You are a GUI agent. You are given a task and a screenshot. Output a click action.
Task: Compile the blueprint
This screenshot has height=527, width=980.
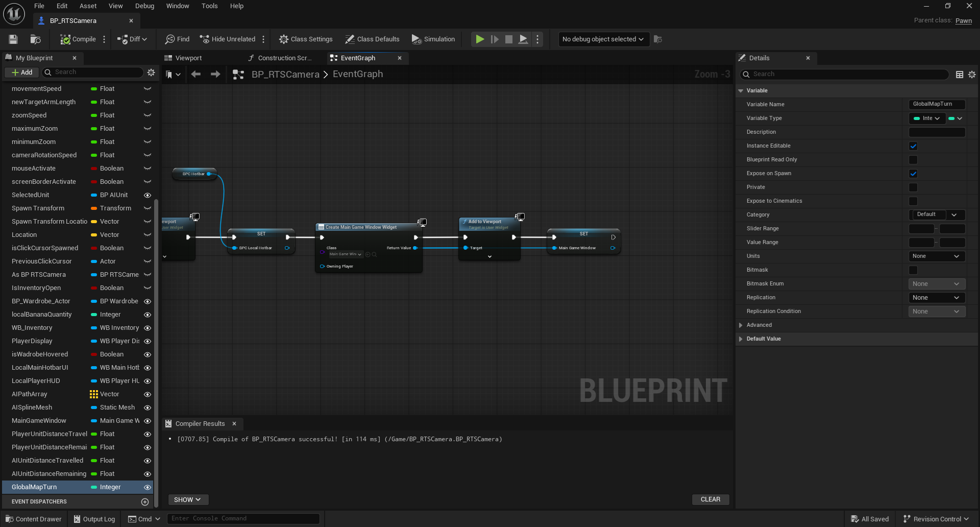pyautogui.click(x=78, y=39)
